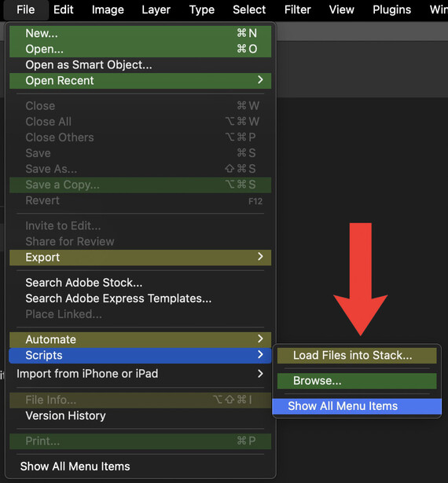Viewport: 448px width, 483px height.
Task: Click the Place Linked... entry
Action: [x=140, y=314]
